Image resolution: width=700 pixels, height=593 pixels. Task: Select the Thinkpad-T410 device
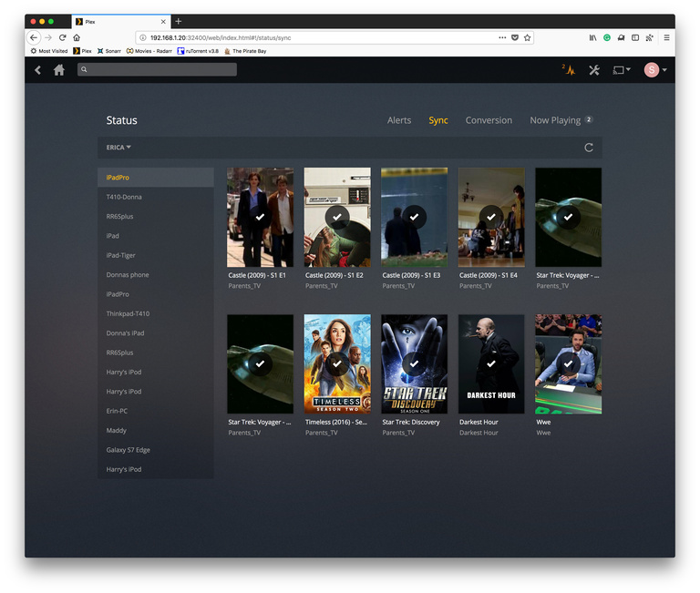coord(155,313)
